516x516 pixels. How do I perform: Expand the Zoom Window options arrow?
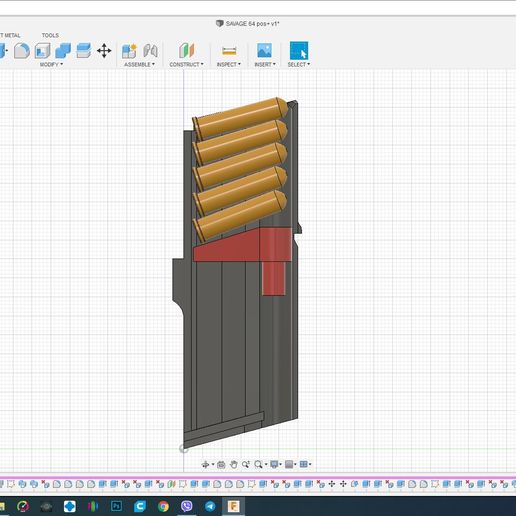pos(266,465)
